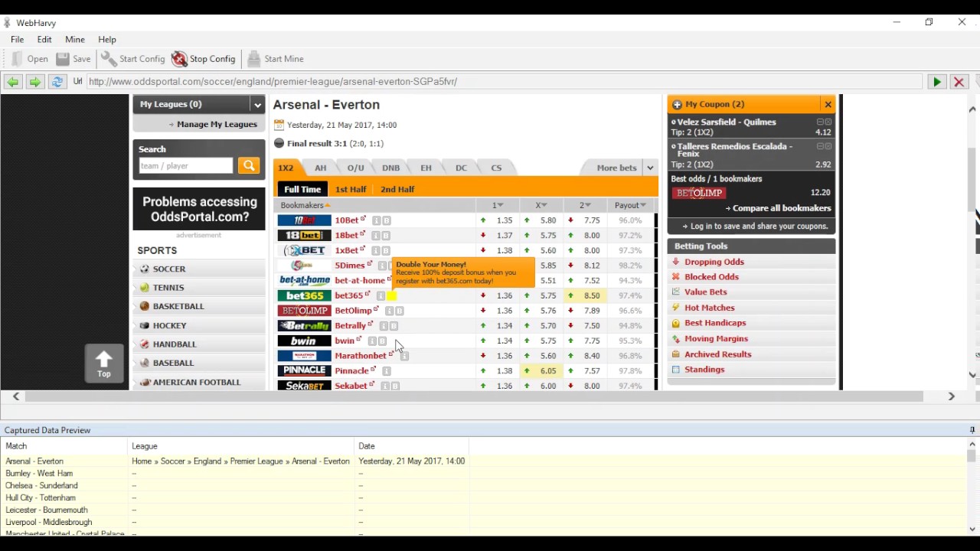Click the bwin bookmaker logo
The height and width of the screenshot is (551, 980).
tap(304, 341)
